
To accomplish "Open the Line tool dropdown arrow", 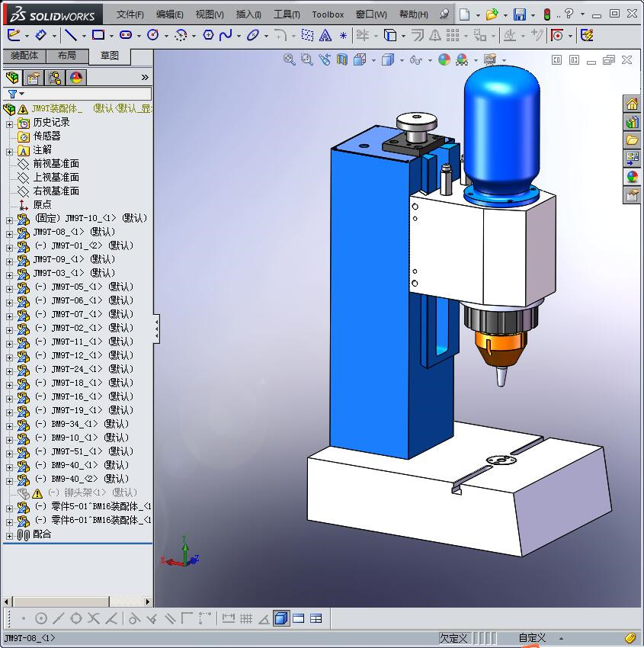I will tap(84, 36).
